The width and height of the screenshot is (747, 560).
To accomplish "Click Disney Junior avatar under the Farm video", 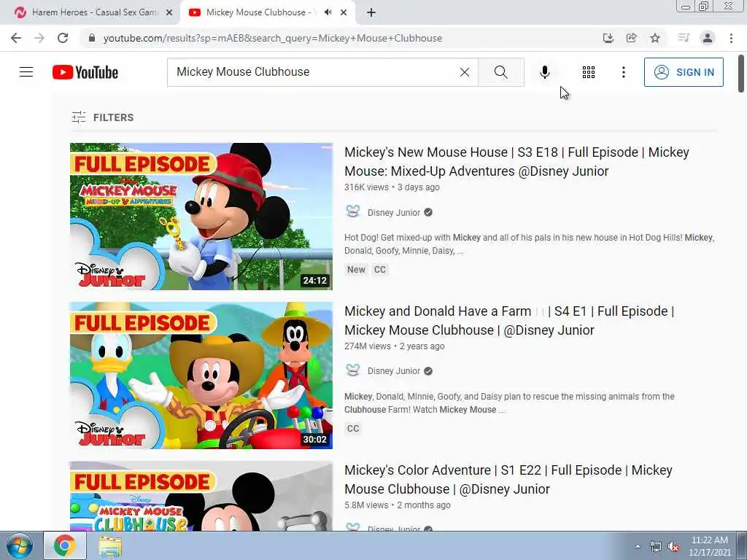I will click(x=353, y=370).
